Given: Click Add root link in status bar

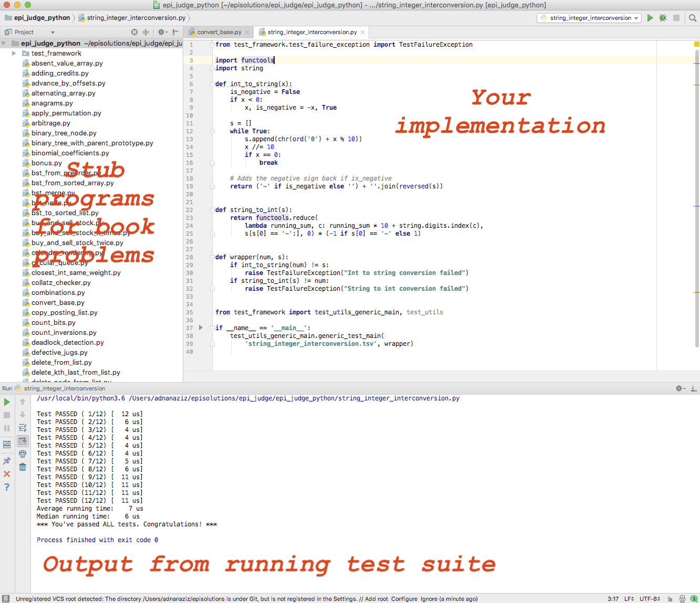Looking at the screenshot, I should [377, 599].
